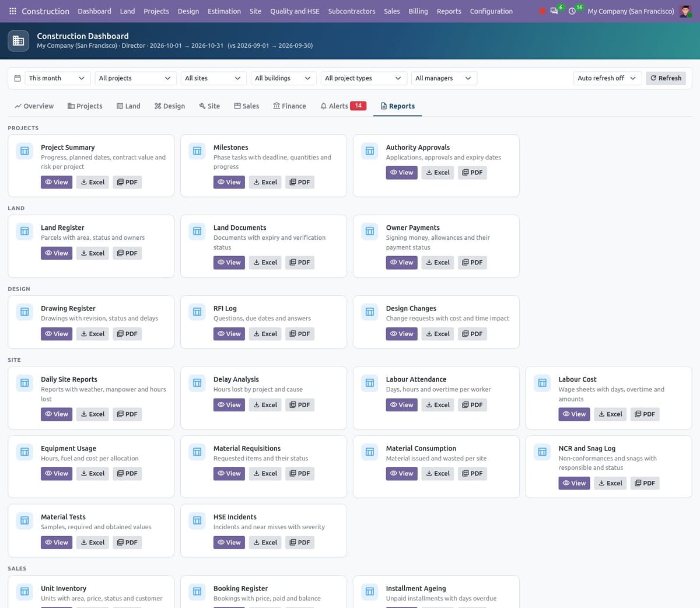700x608 pixels.
Task: Click the Material Consumption report icon
Action: 370,452
